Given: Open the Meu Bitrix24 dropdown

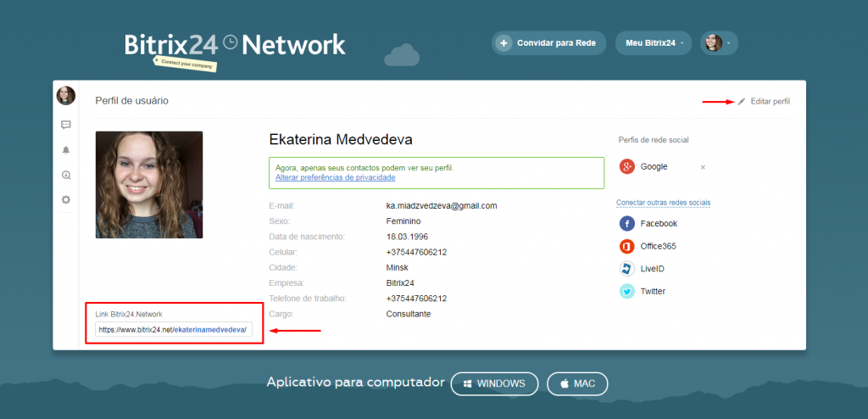Looking at the screenshot, I should [x=654, y=43].
